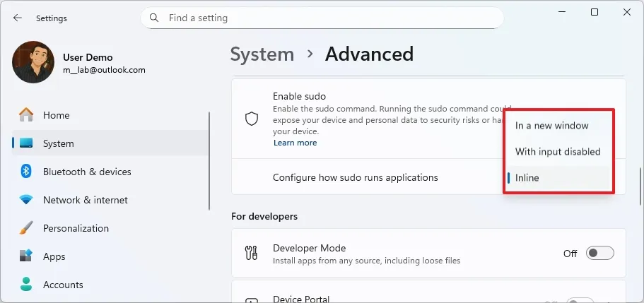Click the main page vertical scrollbar
This screenshot has width=644, height=303.
tap(640, 186)
